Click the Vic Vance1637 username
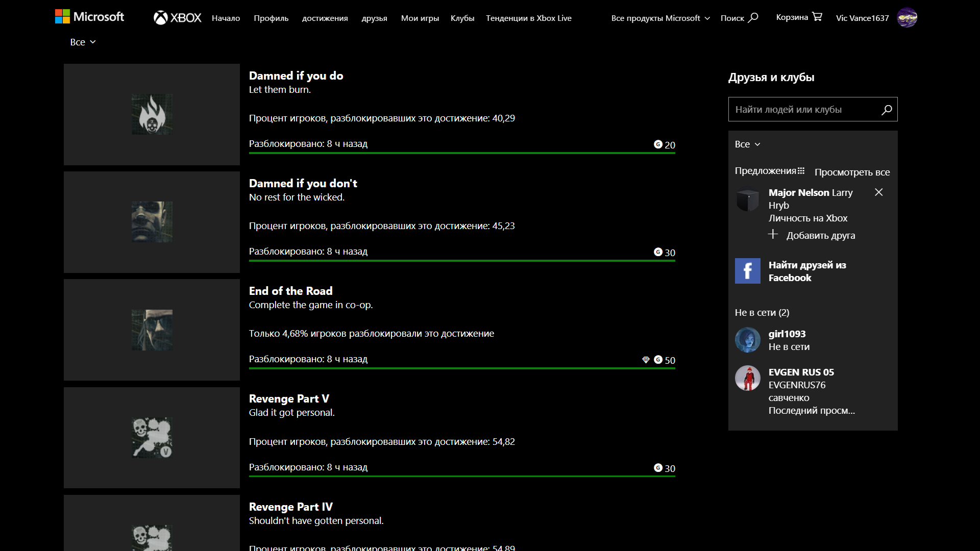The width and height of the screenshot is (980, 551). click(863, 18)
